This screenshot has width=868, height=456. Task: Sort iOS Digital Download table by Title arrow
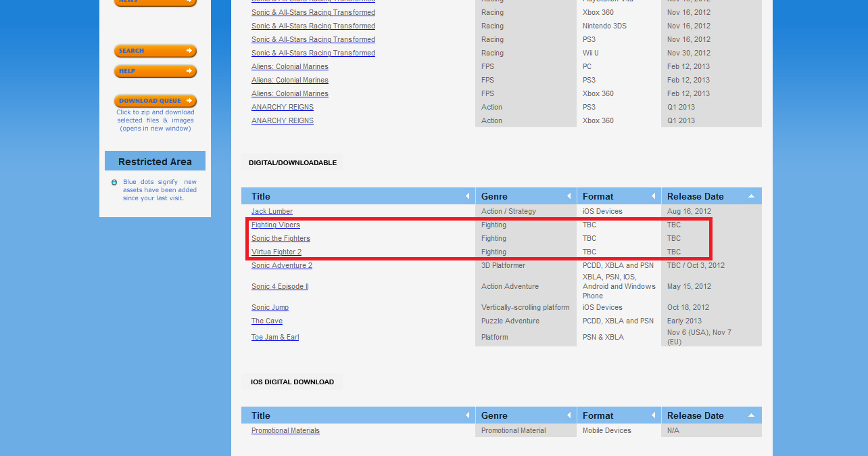click(x=467, y=415)
